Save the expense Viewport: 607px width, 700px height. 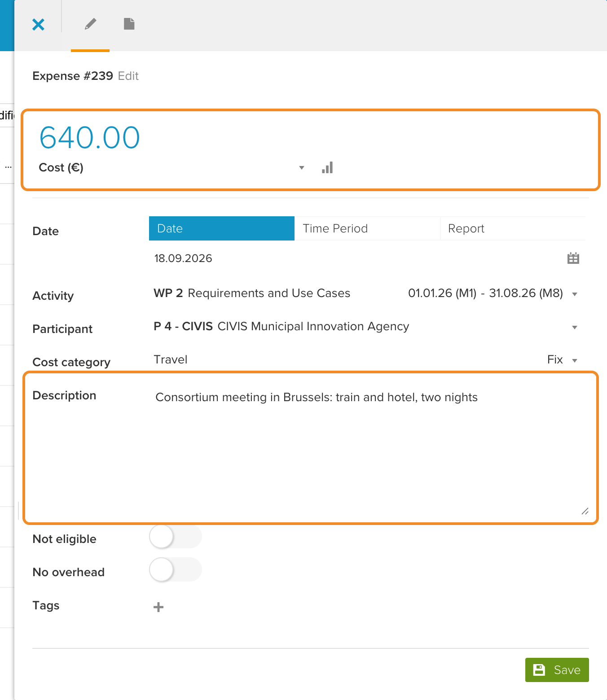(x=557, y=670)
